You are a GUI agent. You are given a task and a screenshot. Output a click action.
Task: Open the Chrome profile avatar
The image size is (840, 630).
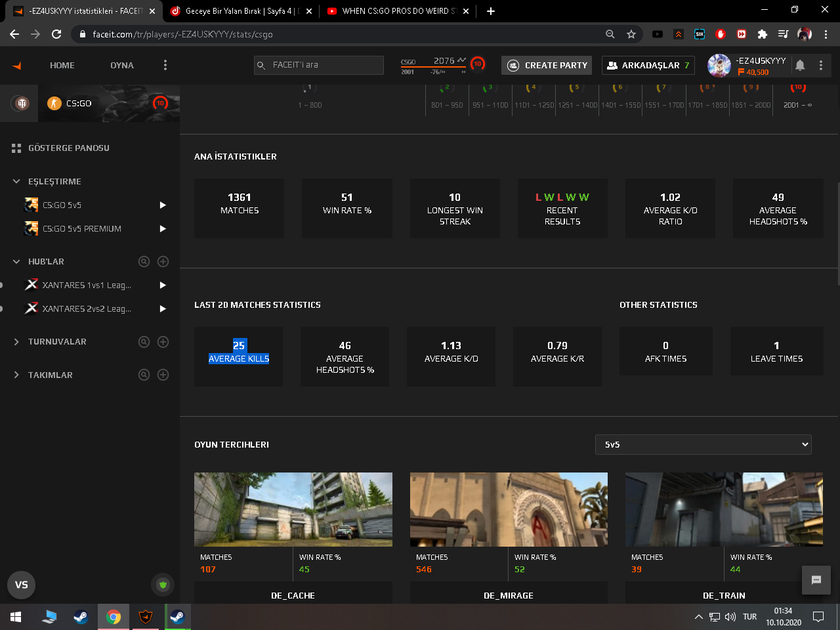[805, 34]
